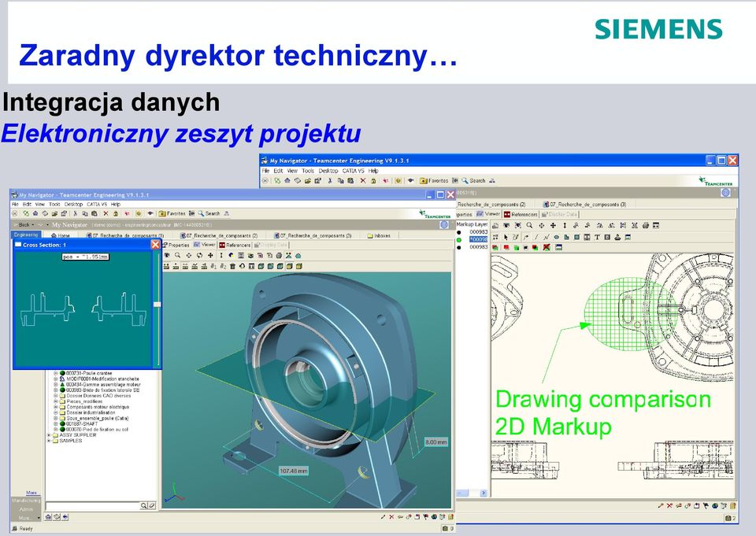Click the zoom magnifier in the 2D viewer toolbar
756x536 pixels.
pyautogui.click(x=529, y=226)
